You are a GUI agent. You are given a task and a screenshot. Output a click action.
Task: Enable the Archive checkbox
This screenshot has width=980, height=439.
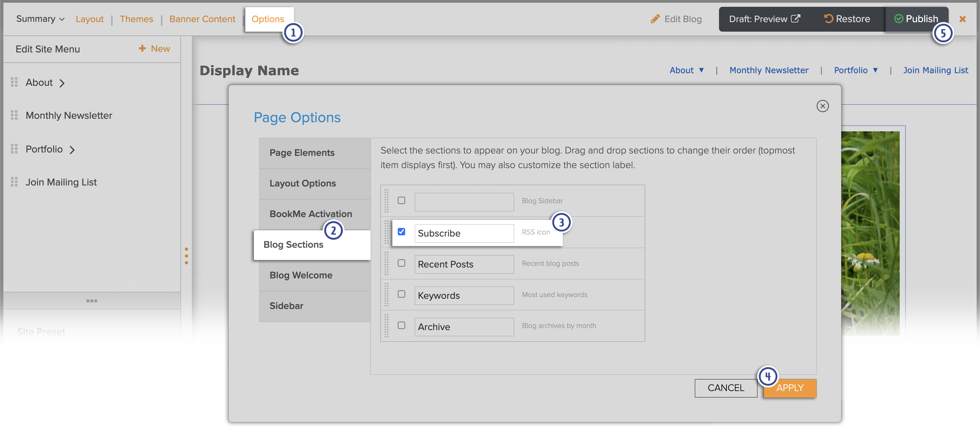[x=402, y=325]
